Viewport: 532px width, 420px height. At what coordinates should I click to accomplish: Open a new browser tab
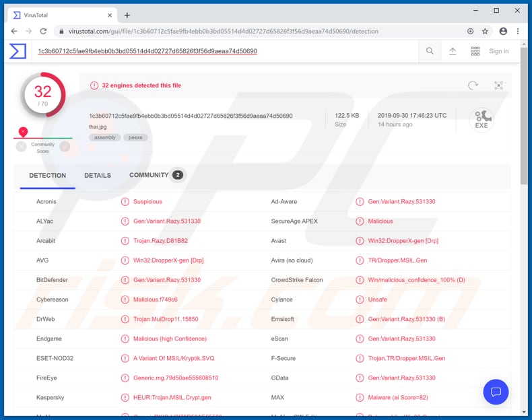tap(127, 15)
